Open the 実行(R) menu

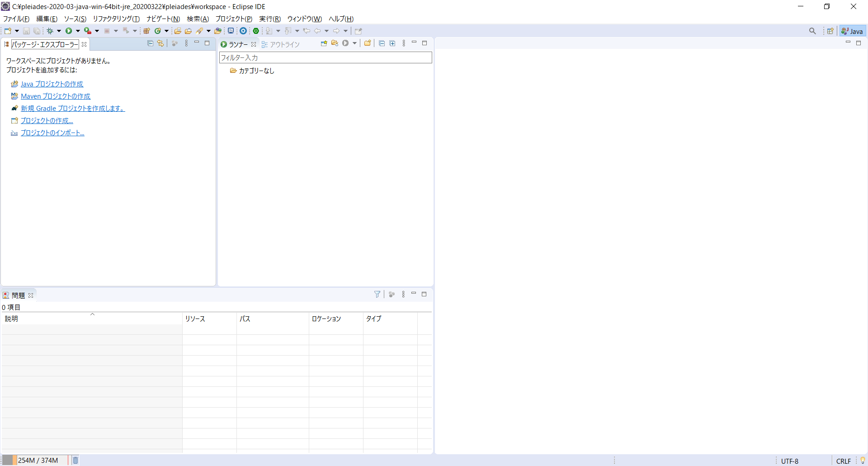click(270, 19)
